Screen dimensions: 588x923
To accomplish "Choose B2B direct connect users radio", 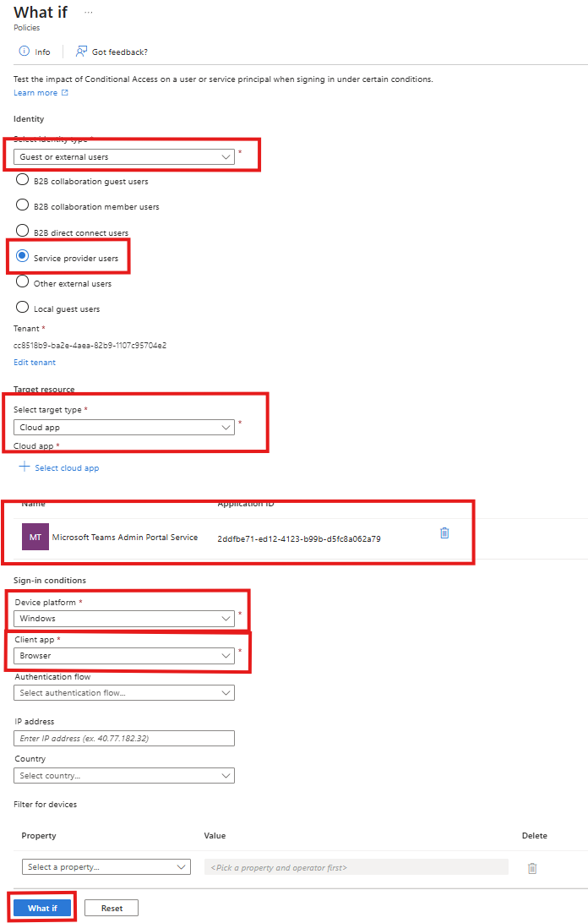I will (23, 232).
